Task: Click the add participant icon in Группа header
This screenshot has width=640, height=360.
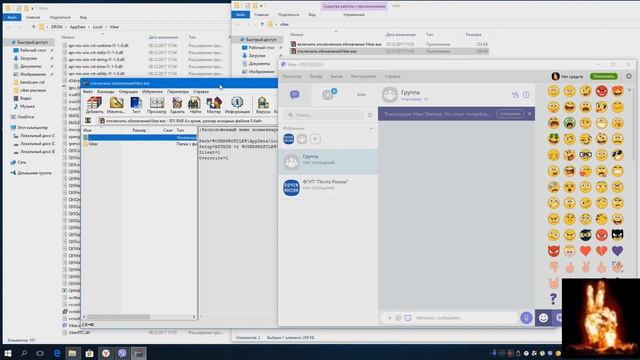Action: [x=515, y=95]
